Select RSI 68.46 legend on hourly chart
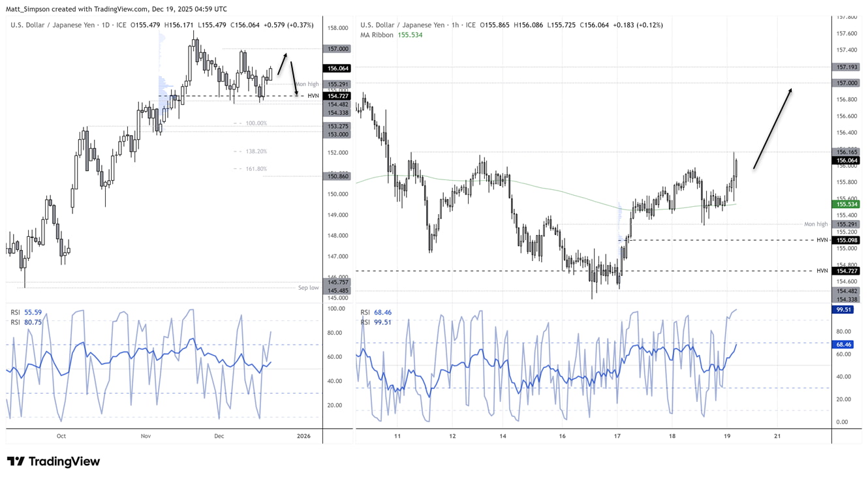The width and height of the screenshot is (868, 479). pyautogui.click(x=376, y=313)
